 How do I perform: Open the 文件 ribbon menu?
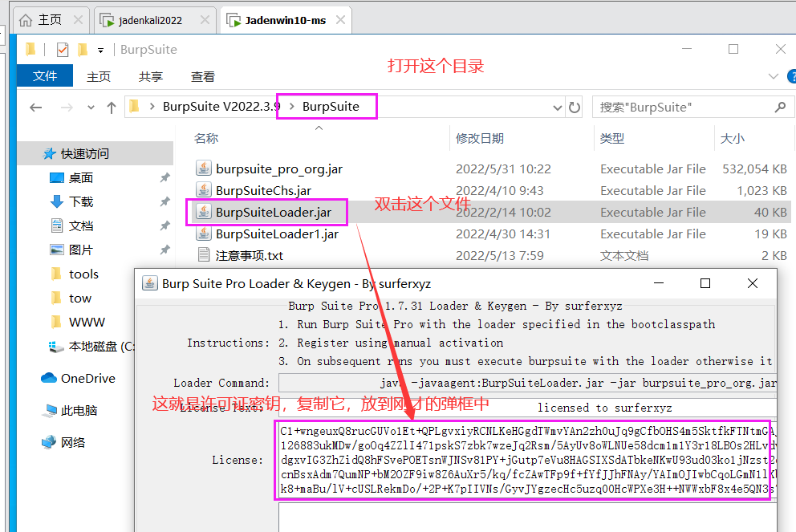pos(45,75)
